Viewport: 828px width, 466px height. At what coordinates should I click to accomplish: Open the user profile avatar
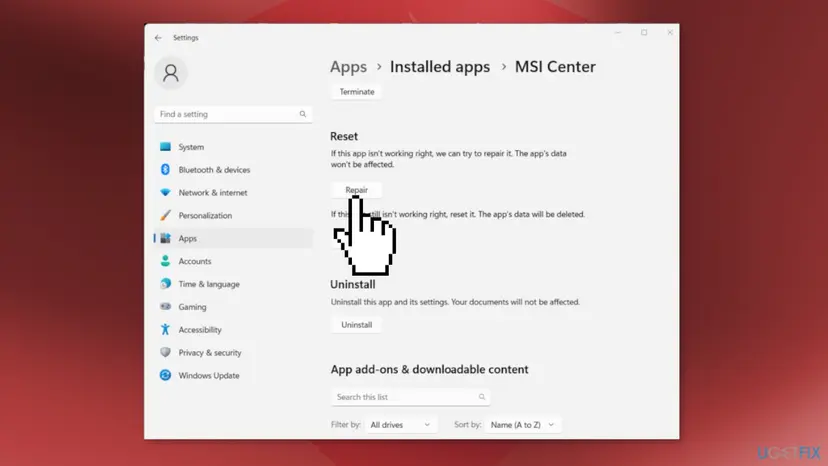[171, 73]
